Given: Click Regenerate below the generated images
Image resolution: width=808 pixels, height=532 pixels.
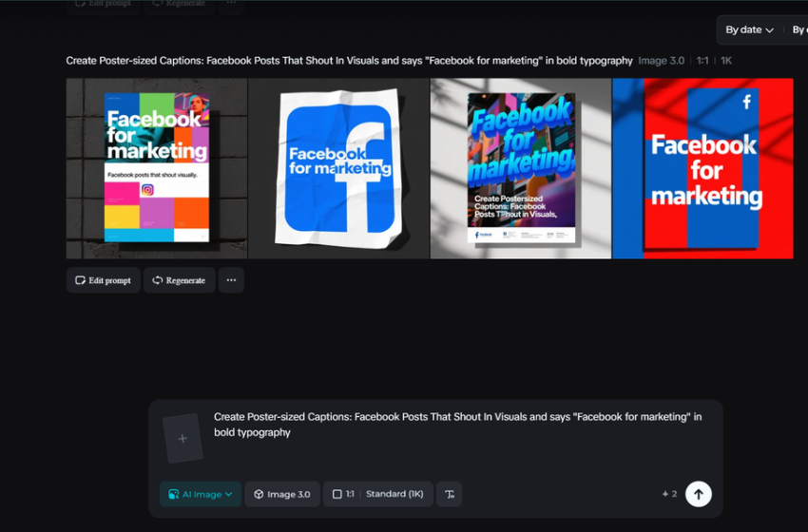Looking at the screenshot, I should click(x=179, y=280).
